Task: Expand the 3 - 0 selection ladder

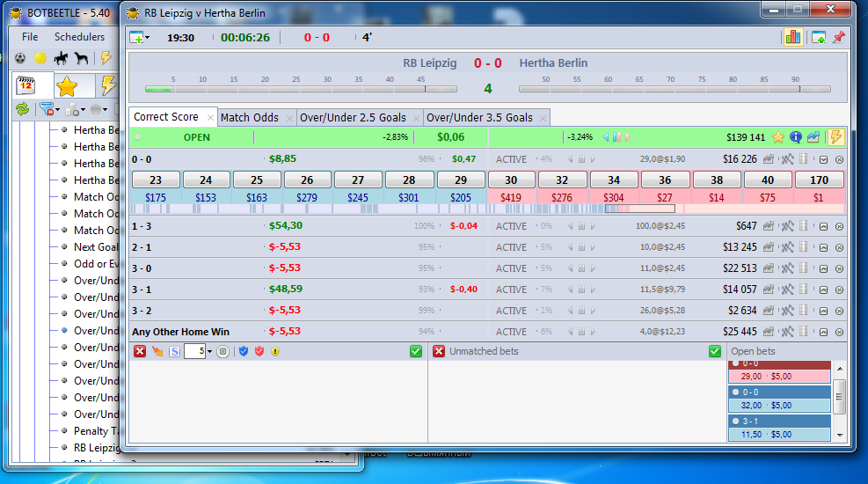Action: point(824,268)
